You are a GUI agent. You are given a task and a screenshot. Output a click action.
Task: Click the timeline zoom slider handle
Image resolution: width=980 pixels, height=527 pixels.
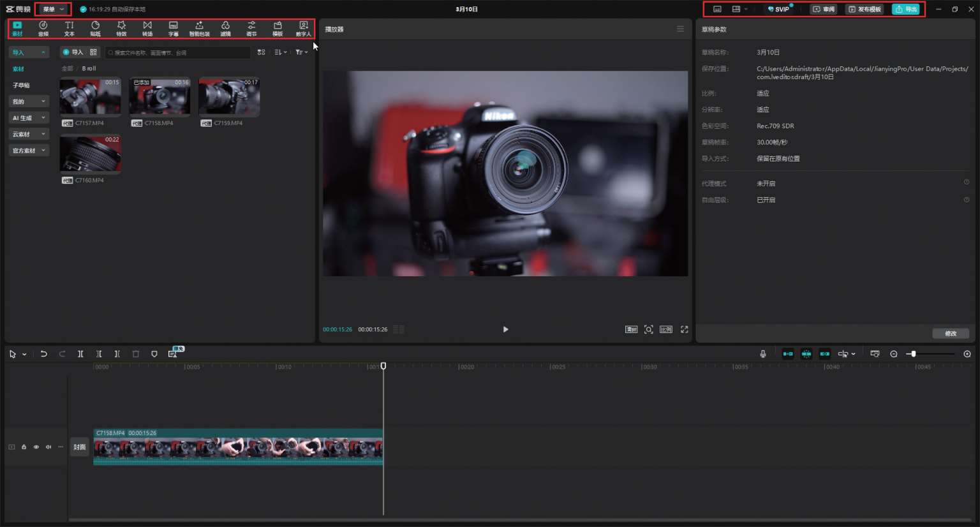point(913,354)
